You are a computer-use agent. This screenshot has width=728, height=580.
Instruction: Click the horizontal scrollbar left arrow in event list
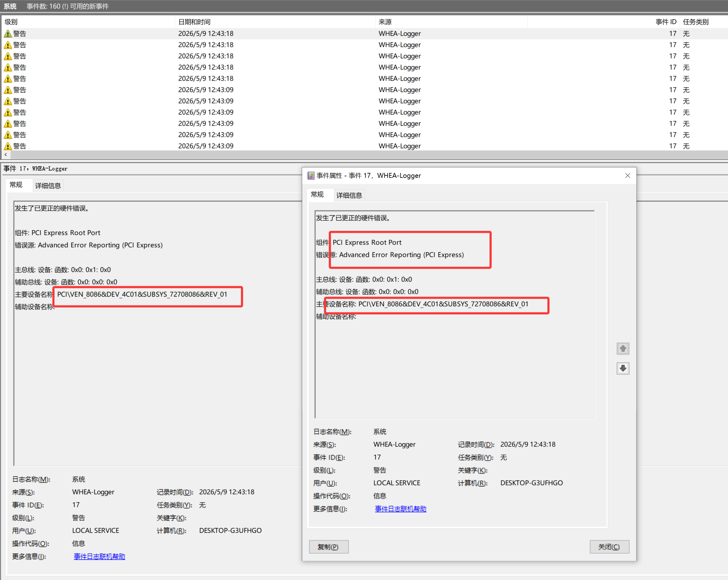click(x=6, y=155)
